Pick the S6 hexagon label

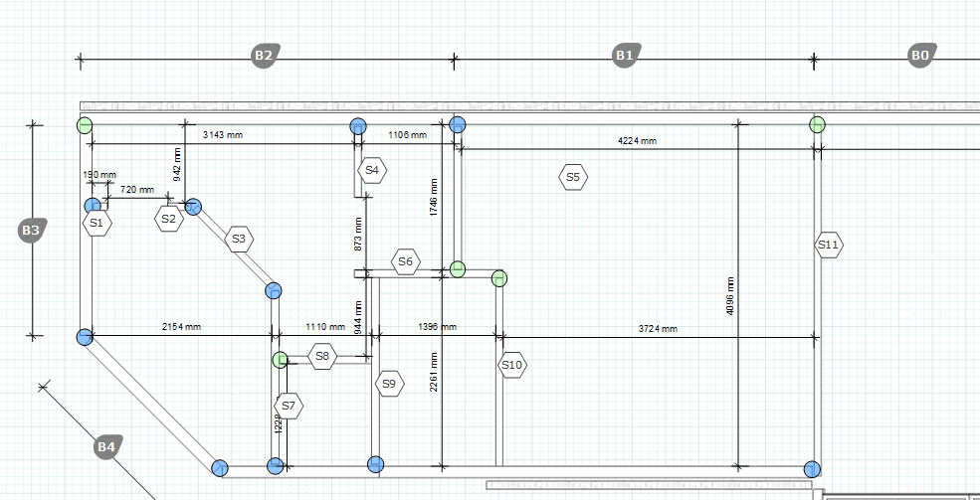(405, 262)
